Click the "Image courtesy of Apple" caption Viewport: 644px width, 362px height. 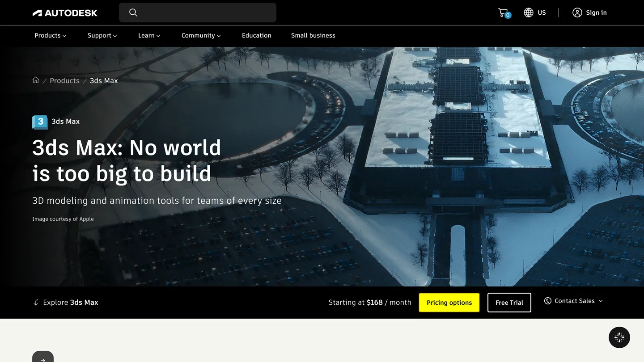click(63, 219)
